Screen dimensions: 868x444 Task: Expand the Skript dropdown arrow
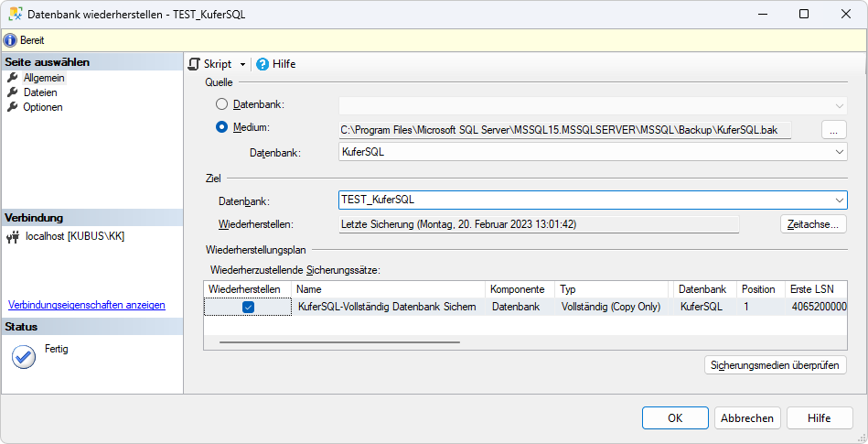[242, 65]
